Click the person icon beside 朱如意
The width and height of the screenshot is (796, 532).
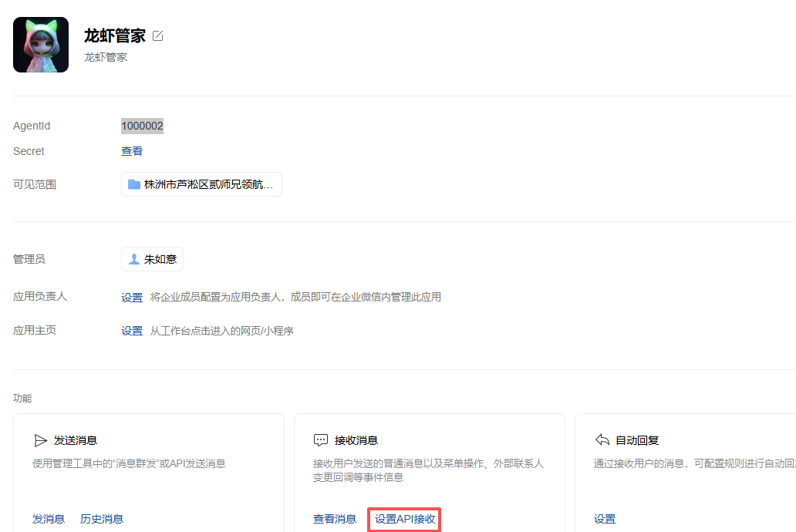[133, 258]
